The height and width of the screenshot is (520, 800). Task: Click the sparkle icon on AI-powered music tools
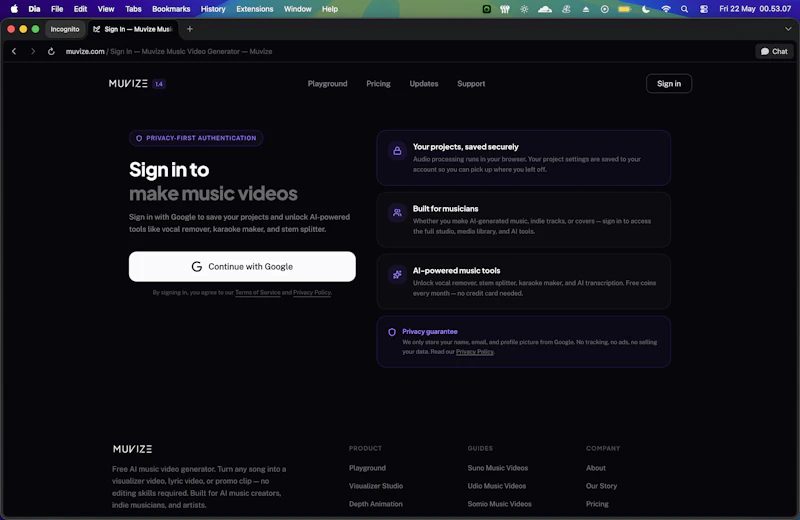point(397,275)
